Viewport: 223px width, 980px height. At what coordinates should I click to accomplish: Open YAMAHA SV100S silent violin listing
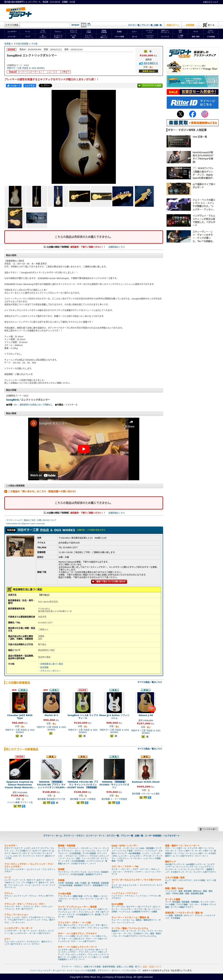114,784
